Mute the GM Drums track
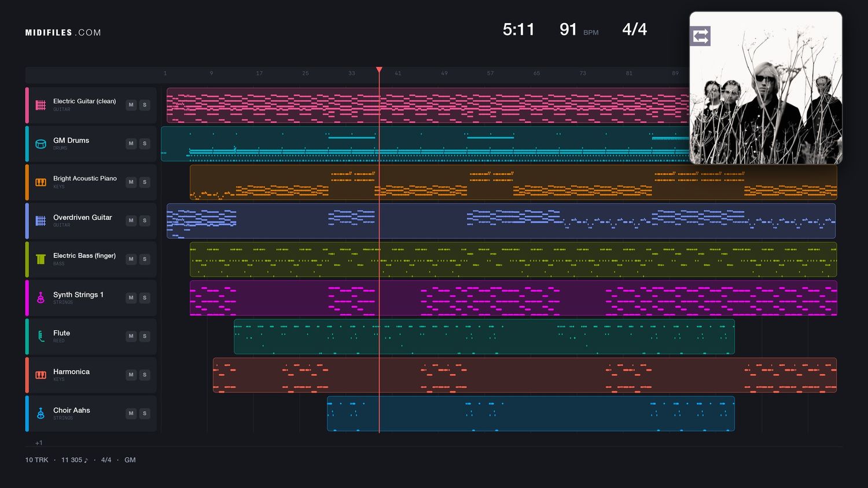Image resolution: width=868 pixels, height=488 pixels. point(131,143)
